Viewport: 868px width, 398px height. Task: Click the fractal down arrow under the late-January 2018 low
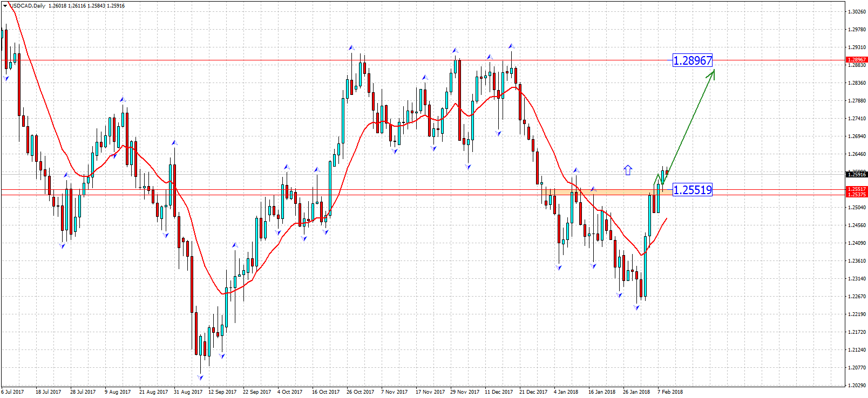[637, 307]
